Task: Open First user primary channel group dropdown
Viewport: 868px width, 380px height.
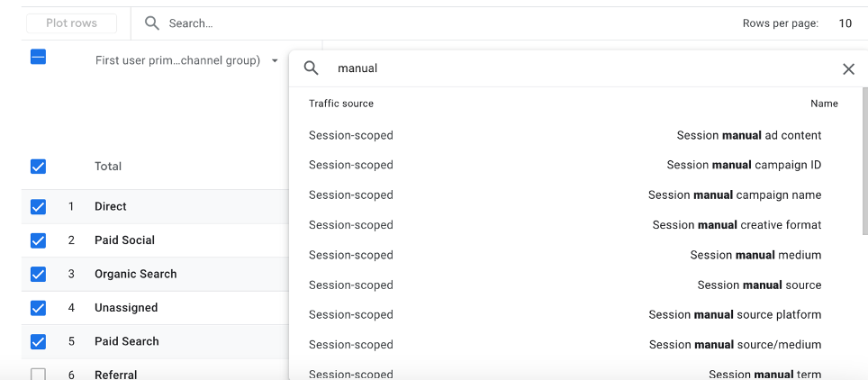Action: pyautogui.click(x=177, y=60)
